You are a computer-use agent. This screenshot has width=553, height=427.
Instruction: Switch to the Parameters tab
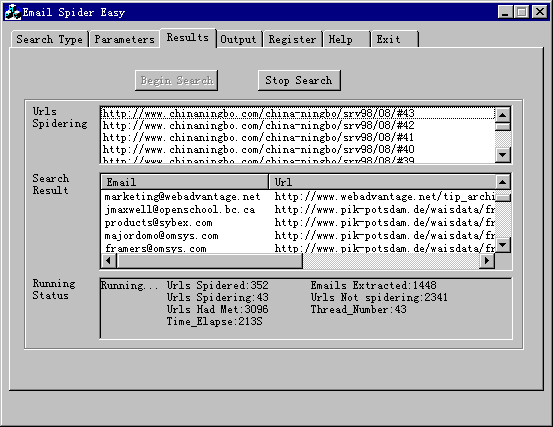(124, 39)
